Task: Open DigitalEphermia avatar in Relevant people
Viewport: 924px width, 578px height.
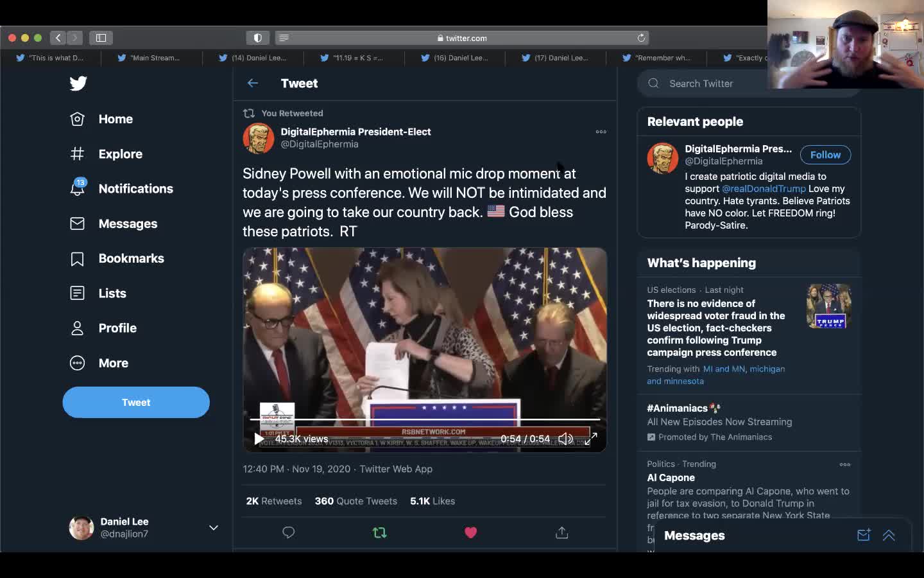Action: point(663,158)
